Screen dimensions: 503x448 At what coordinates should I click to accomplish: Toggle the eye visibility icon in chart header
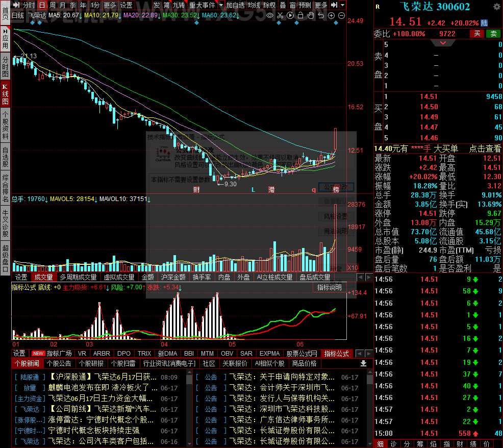coord(270,15)
